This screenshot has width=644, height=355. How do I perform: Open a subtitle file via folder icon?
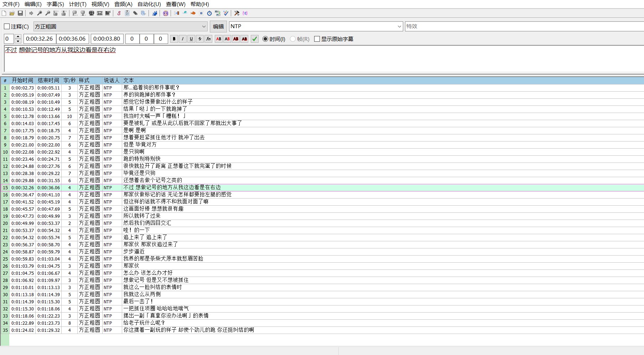pyautogui.click(x=12, y=13)
